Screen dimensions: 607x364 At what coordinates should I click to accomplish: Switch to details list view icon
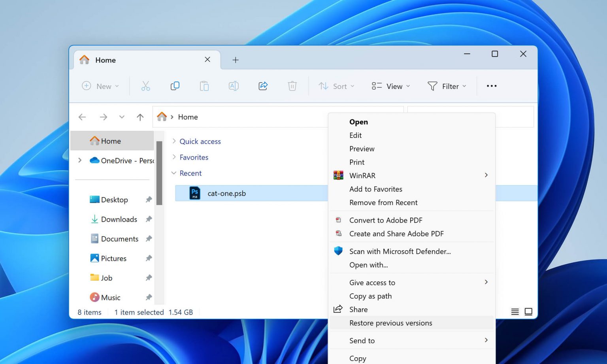point(515,312)
